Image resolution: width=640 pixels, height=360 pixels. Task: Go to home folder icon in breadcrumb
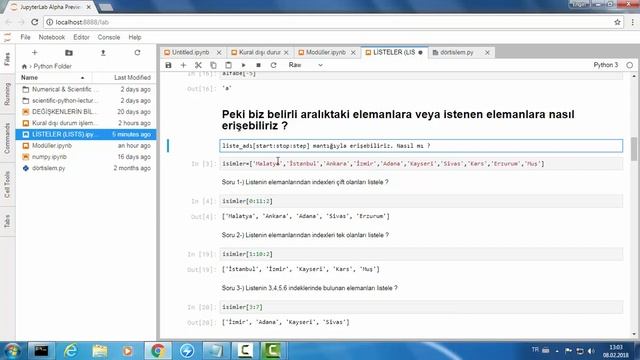pyautogui.click(x=24, y=66)
